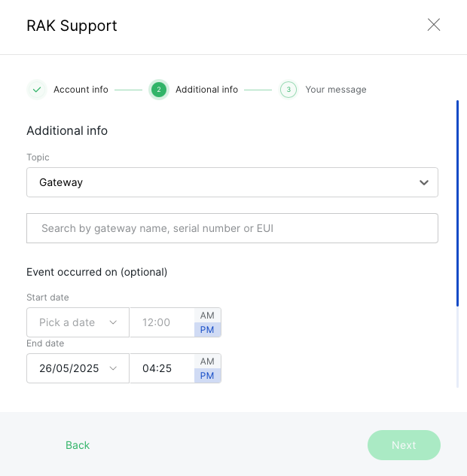Click the Next button

pos(404,445)
